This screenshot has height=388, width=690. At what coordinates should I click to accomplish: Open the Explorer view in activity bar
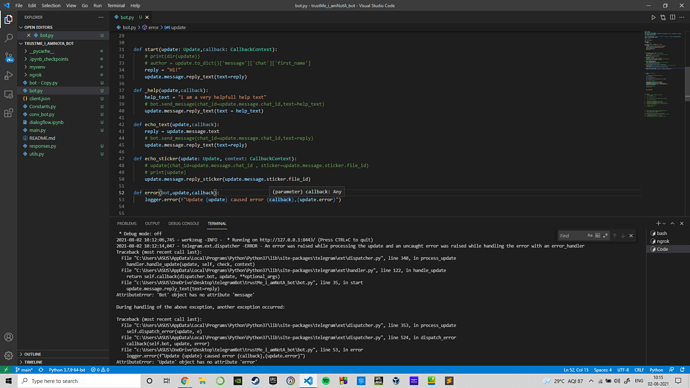click(x=8, y=19)
